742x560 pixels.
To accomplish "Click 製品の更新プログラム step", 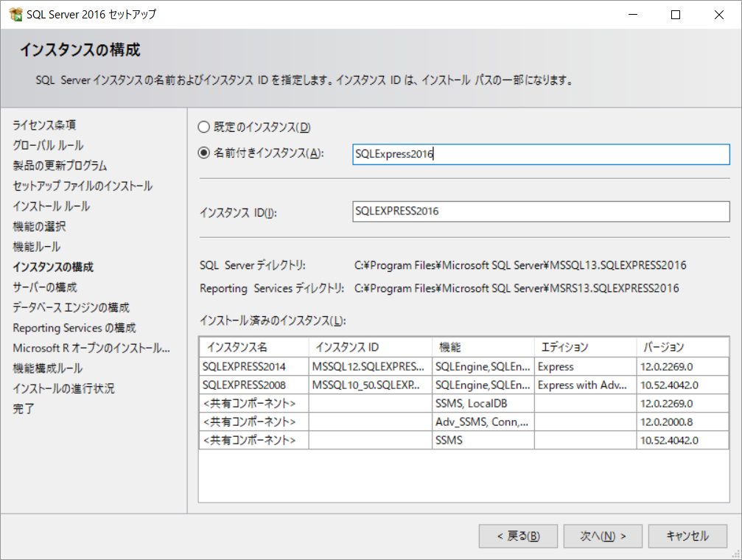I will click(x=60, y=166).
